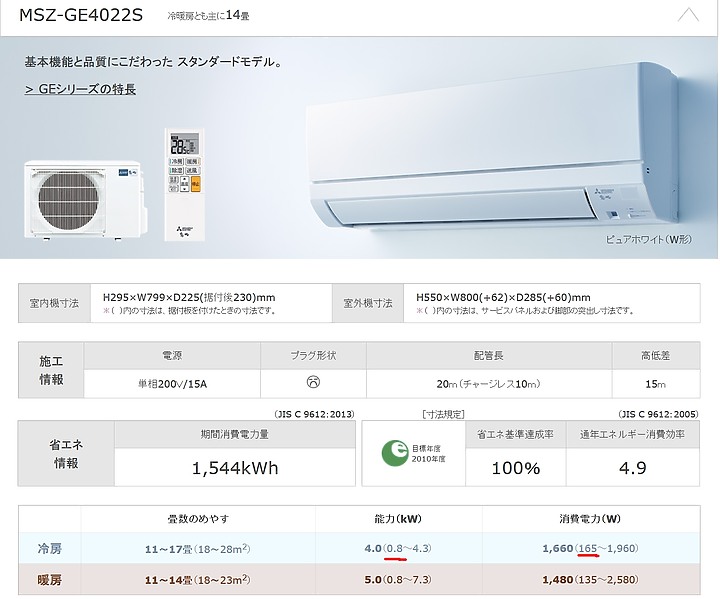Click the (JIS C 9612:2013) note
This screenshot has height=599, width=720.
(x=314, y=414)
